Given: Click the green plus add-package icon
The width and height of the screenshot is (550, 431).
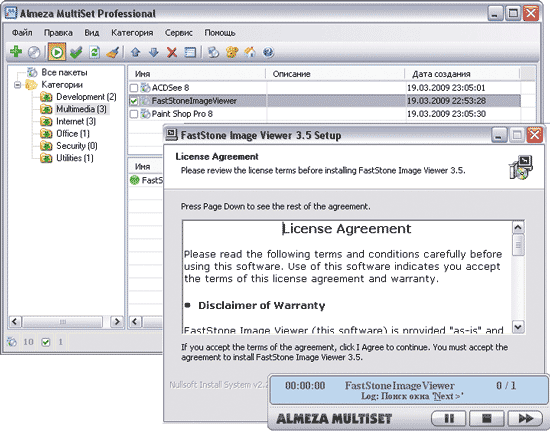Looking at the screenshot, I should [15, 52].
